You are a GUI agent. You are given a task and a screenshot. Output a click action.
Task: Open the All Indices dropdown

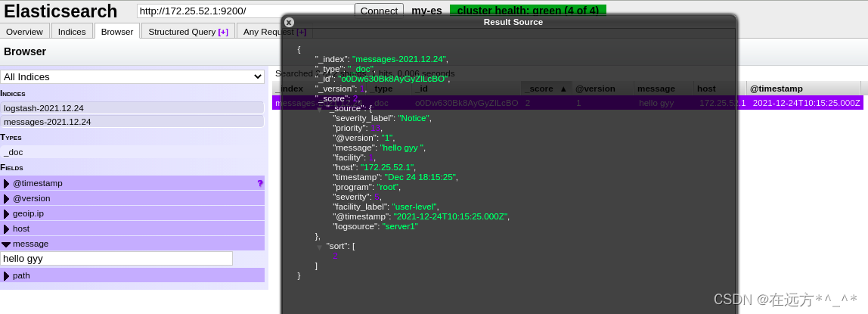click(x=132, y=77)
